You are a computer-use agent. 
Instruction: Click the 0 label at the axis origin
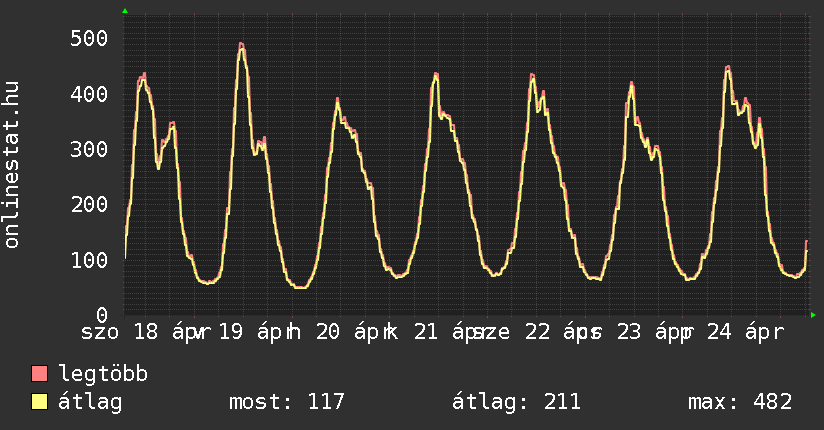click(x=101, y=315)
